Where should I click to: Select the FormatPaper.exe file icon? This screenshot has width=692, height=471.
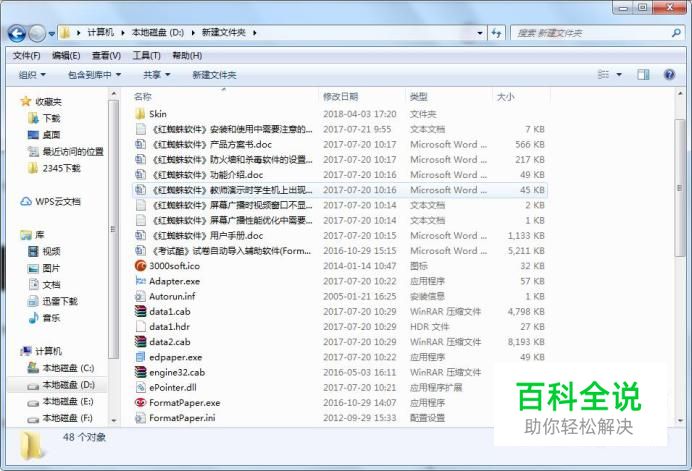pos(140,403)
